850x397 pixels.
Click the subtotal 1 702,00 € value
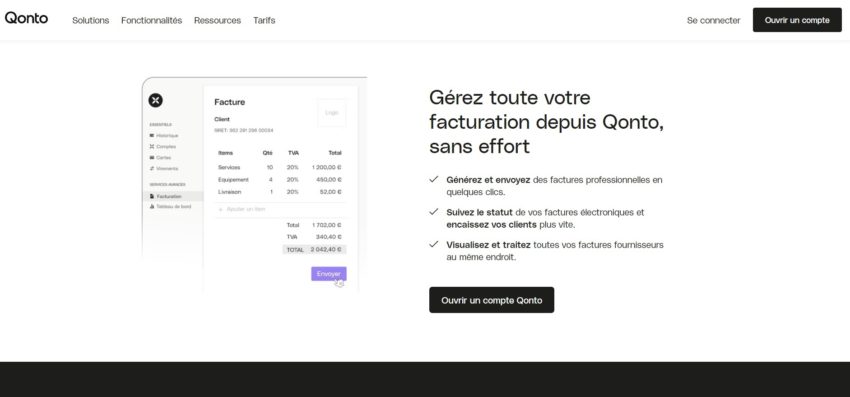click(327, 225)
